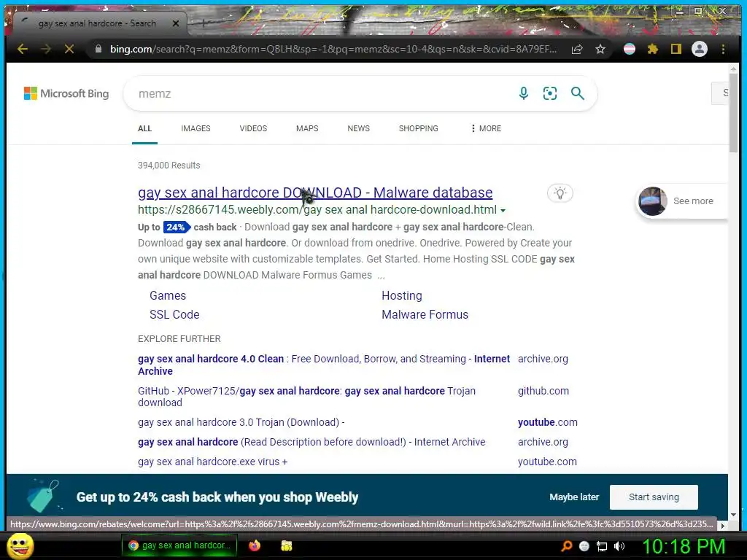
Task: Dismiss the banner with Maybe later
Action: 574,497
